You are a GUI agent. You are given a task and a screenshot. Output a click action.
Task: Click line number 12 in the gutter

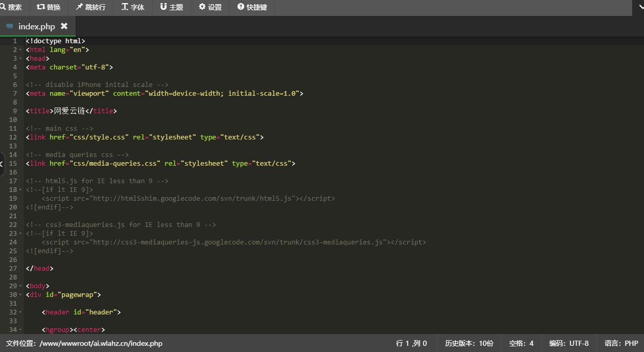click(x=13, y=137)
